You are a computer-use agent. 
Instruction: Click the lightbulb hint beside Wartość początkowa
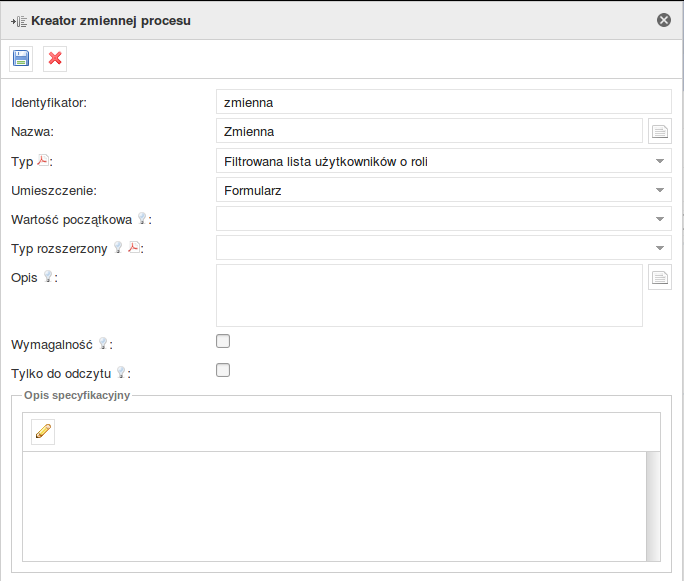click(x=142, y=218)
